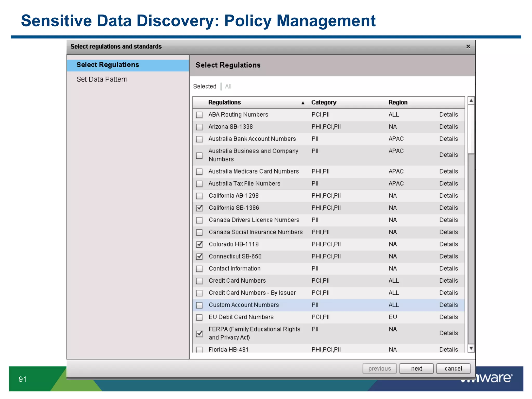
Task: Sort by the Region column header
Action: click(x=398, y=102)
